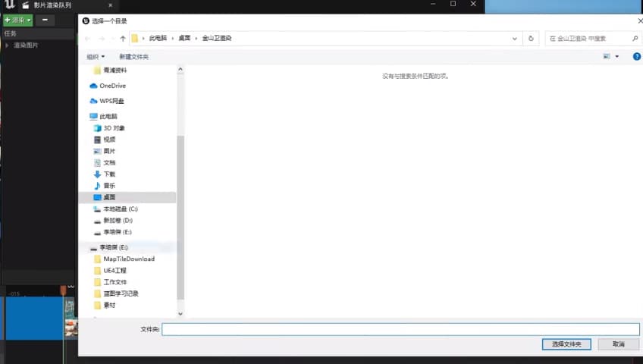The height and width of the screenshot is (364, 643).
Task: Open the 下载 downloads folder
Action: (x=109, y=174)
